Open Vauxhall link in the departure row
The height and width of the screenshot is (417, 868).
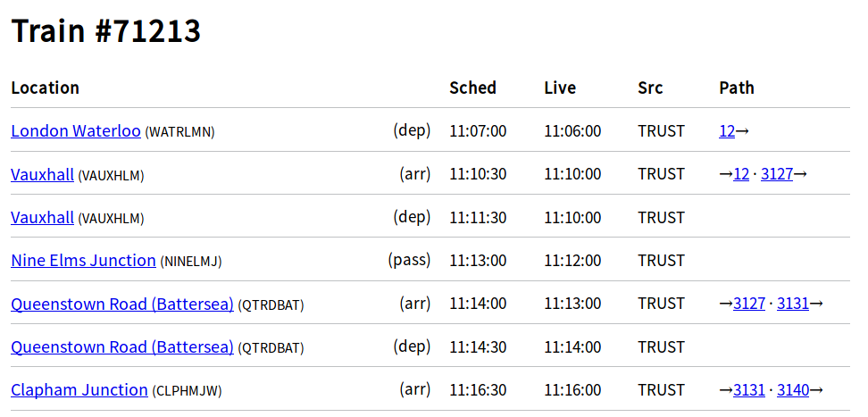click(42, 218)
